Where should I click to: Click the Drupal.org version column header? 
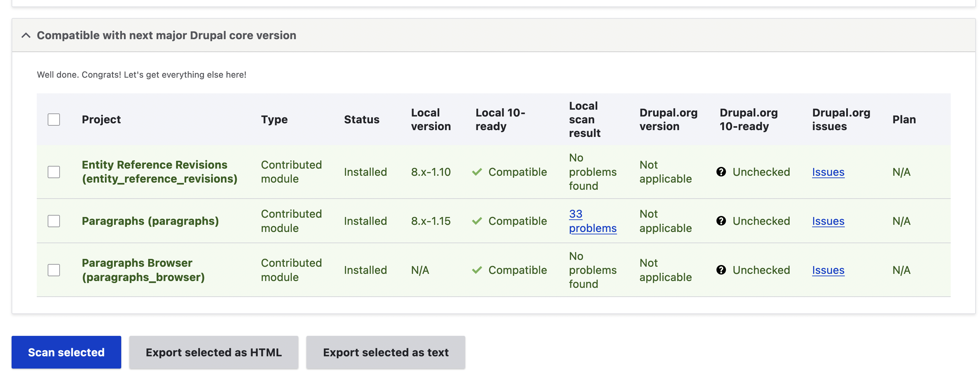(x=668, y=120)
